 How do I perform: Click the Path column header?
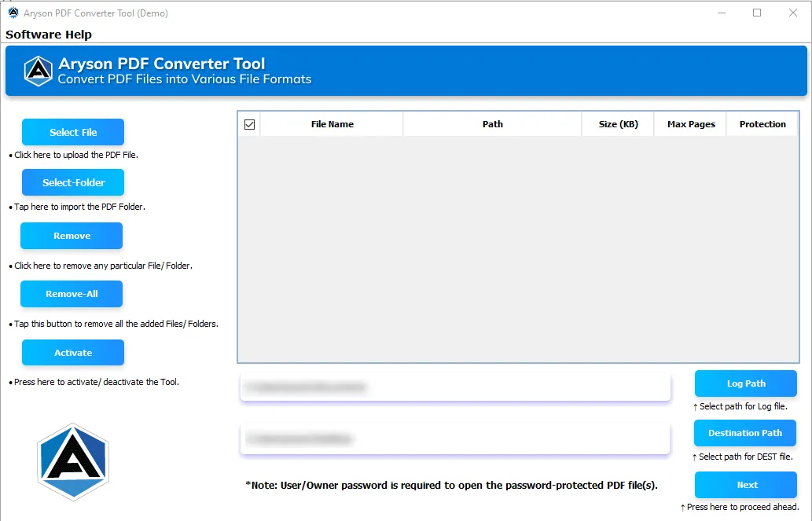(x=493, y=124)
